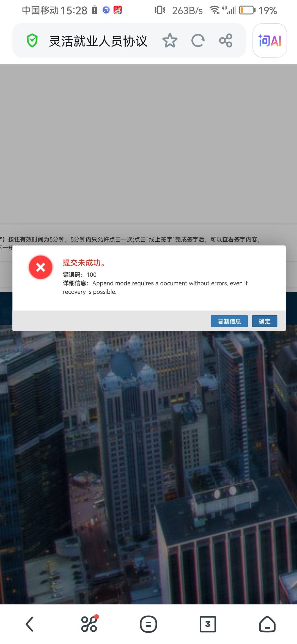Screen dimensions: 297x644
Task: Tap the city skyline background image
Action: (148, 468)
